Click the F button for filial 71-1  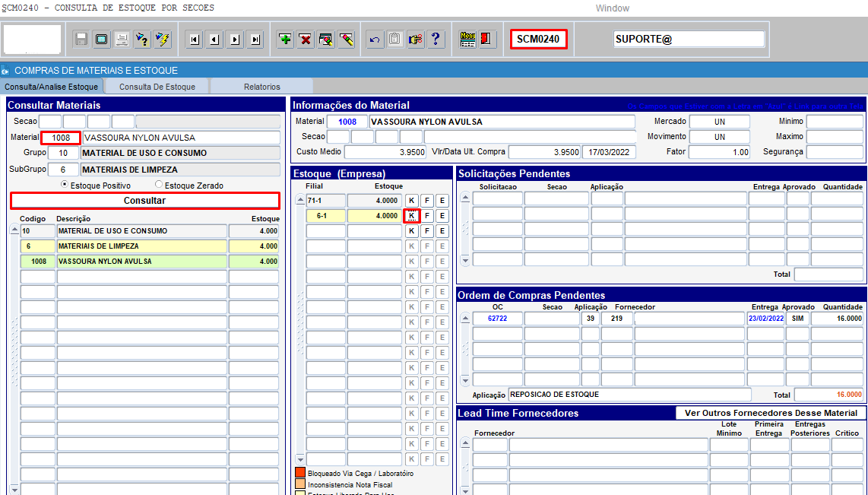[x=427, y=201]
